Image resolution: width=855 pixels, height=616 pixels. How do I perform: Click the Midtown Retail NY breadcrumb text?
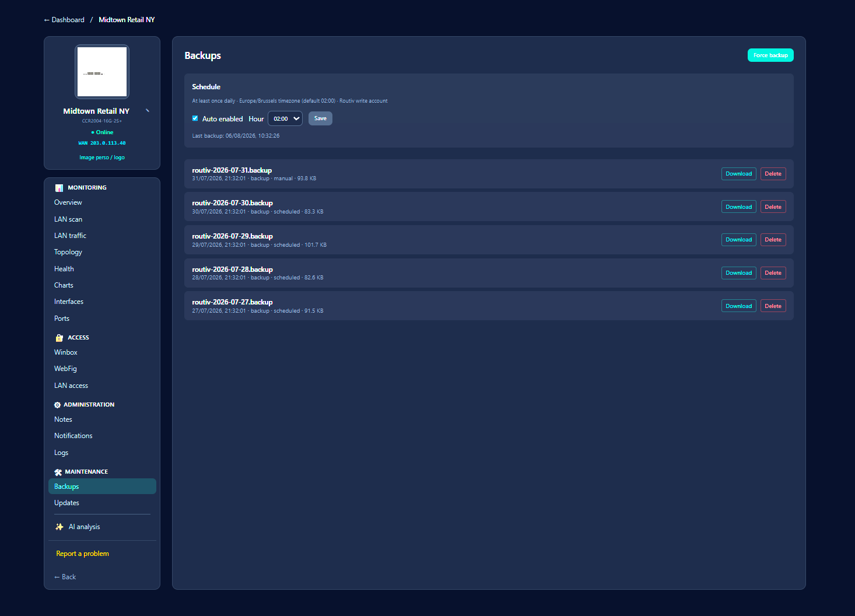tap(127, 20)
